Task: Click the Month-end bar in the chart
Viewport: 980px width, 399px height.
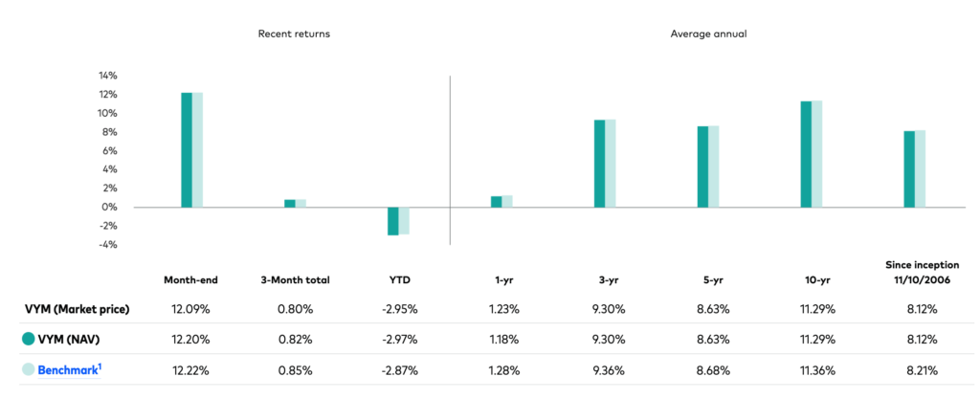Action: click(x=191, y=149)
